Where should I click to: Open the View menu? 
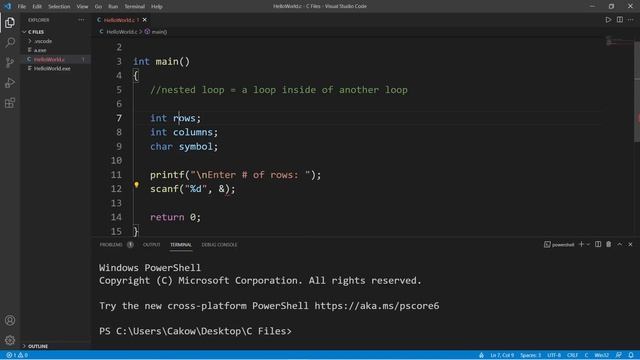point(82,6)
